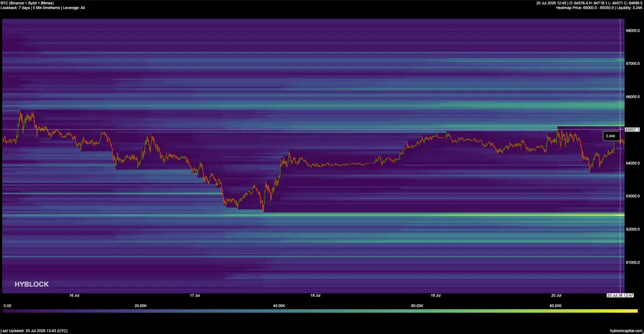Click the 19 Jul date axis label
Viewport: 644px width, 334px height.
[x=436, y=295]
